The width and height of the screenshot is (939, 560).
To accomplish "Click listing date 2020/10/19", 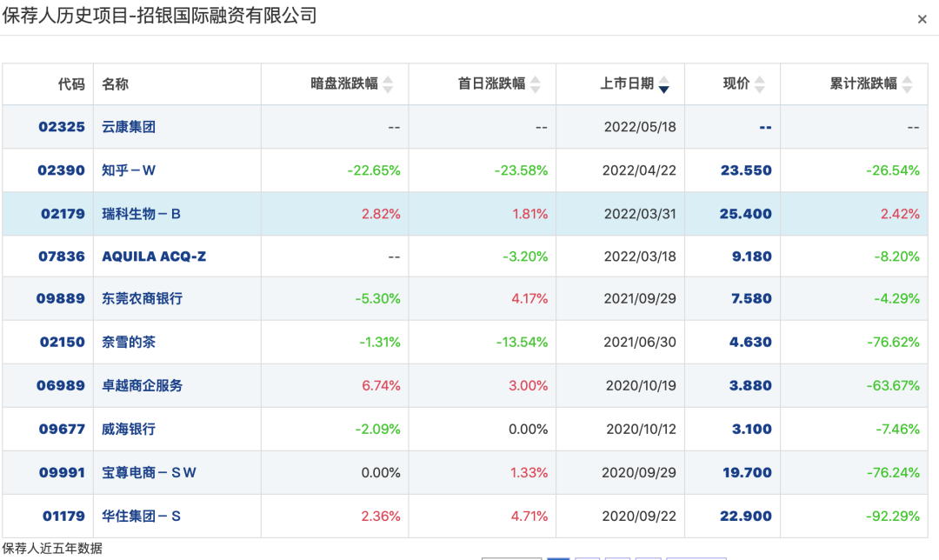I will [x=641, y=385].
